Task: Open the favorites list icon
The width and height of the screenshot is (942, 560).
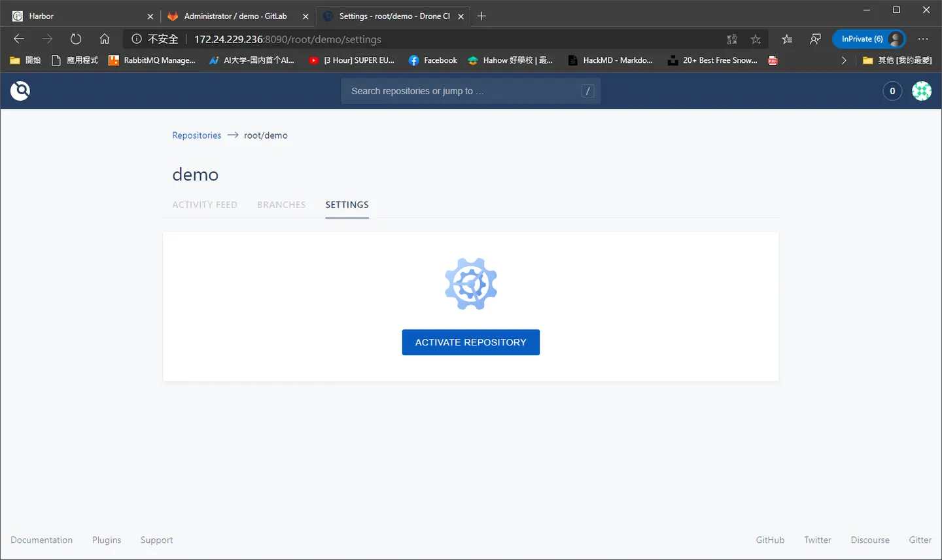Action: [787, 39]
